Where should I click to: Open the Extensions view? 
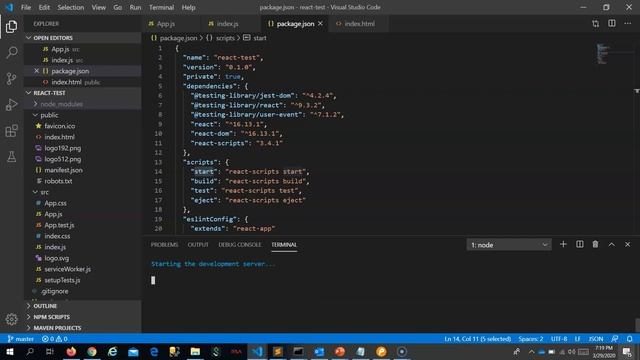pyautogui.click(x=11, y=131)
